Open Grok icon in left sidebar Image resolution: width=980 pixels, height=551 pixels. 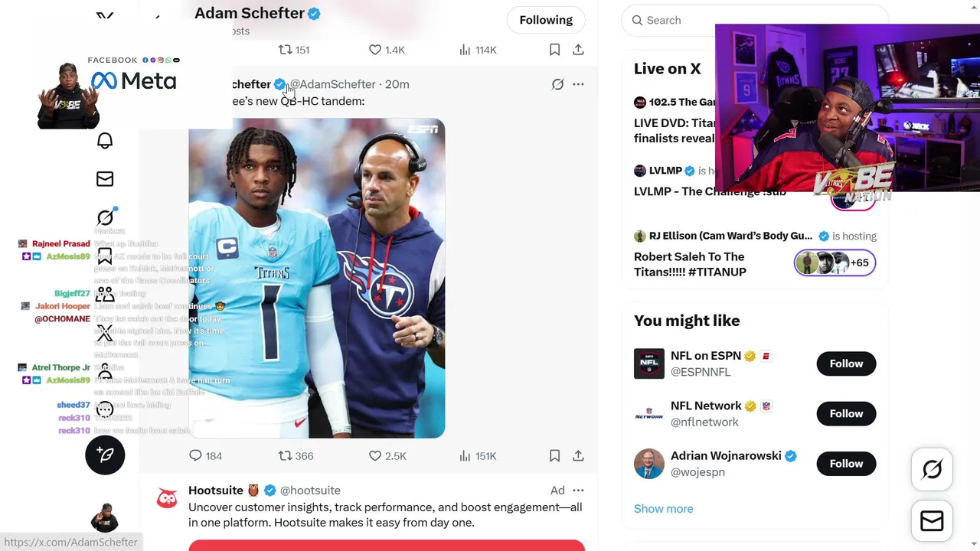click(105, 218)
